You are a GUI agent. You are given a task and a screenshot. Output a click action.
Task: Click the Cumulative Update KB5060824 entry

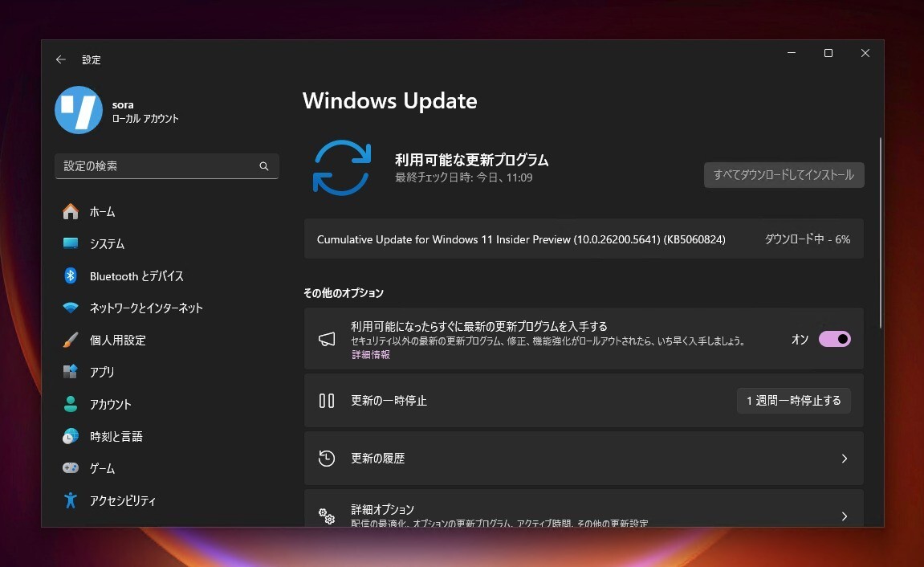[x=584, y=239]
